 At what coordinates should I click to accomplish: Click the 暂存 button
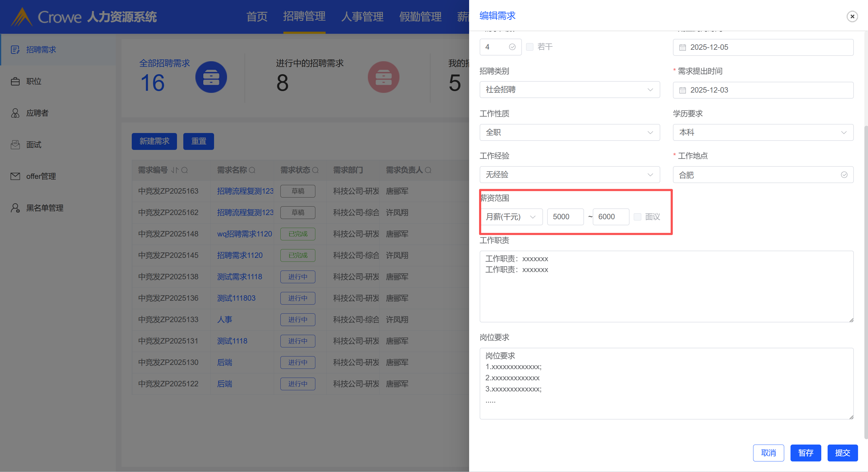coord(805,453)
